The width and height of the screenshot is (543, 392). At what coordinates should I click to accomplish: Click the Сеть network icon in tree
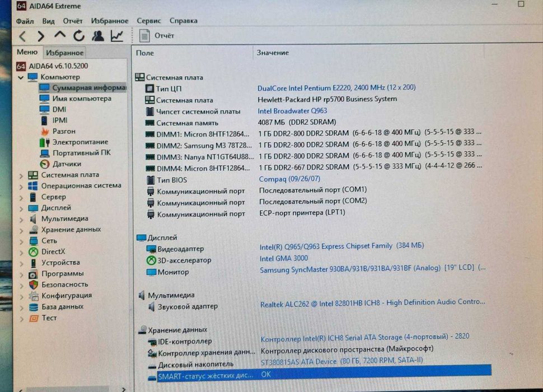pyautogui.click(x=33, y=241)
